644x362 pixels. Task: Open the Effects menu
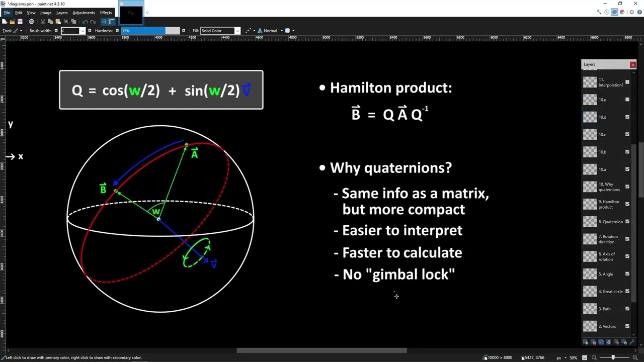coord(106,13)
